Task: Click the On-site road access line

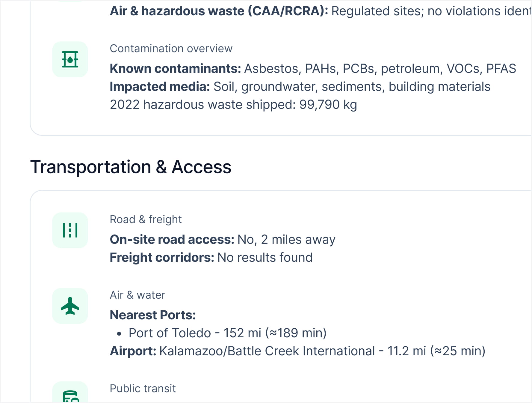Action: click(x=223, y=240)
